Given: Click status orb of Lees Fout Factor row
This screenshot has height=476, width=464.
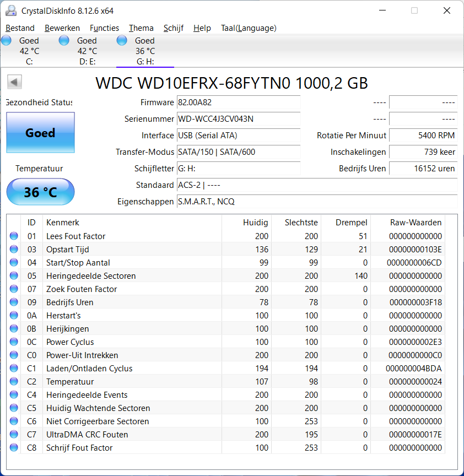Looking at the screenshot, I should (14, 236).
